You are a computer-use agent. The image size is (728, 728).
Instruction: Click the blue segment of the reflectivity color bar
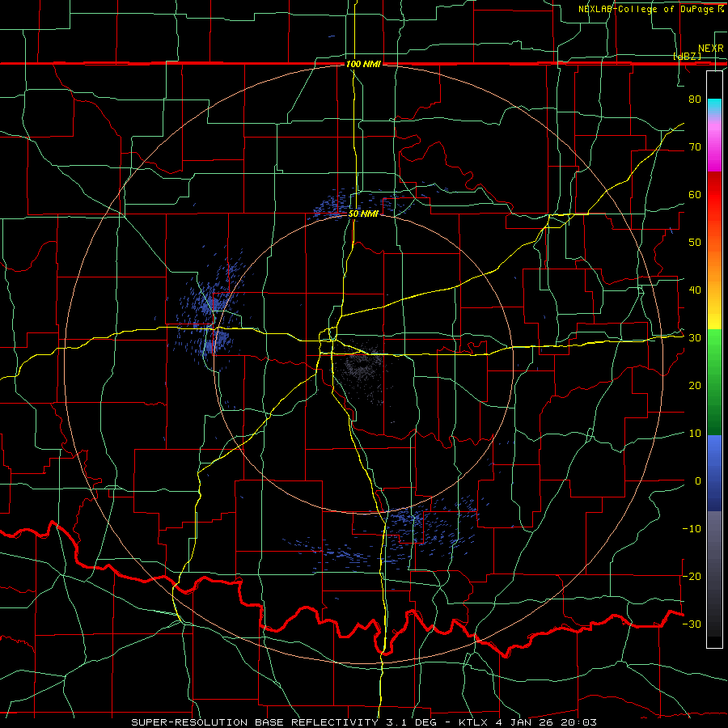[x=714, y=472]
